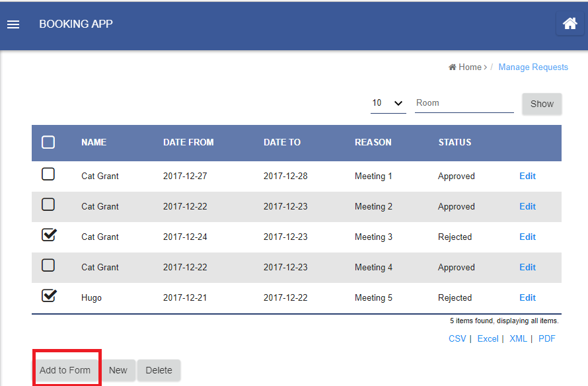
Task: Uncheck the Hugo row checkbox
Action: [48, 296]
